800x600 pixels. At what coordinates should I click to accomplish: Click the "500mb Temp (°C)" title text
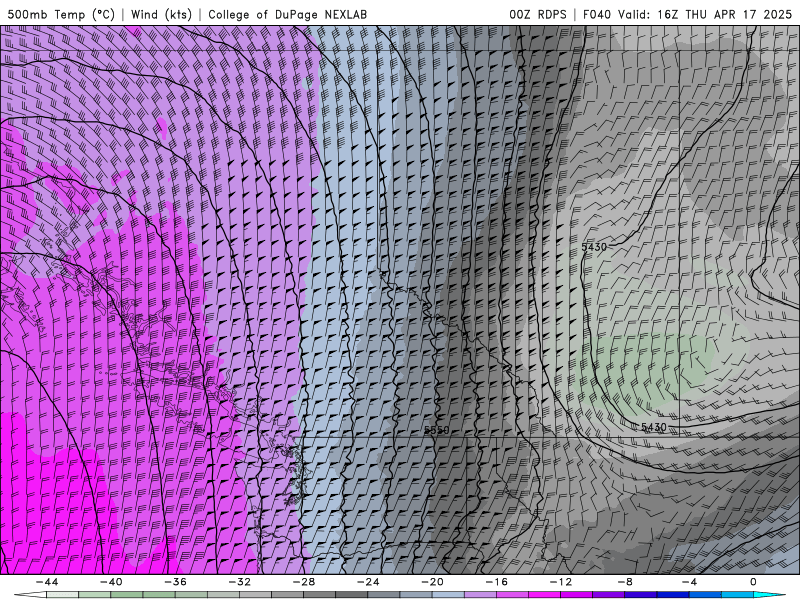pyautogui.click(x=61, y=14)
